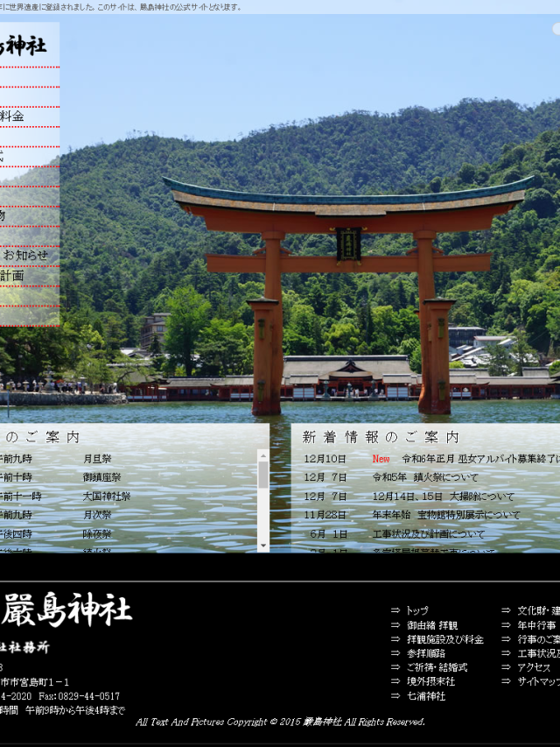Click the events list scrollbar thumb
This screenshot has height=747, width=560.
click(263, 476)
